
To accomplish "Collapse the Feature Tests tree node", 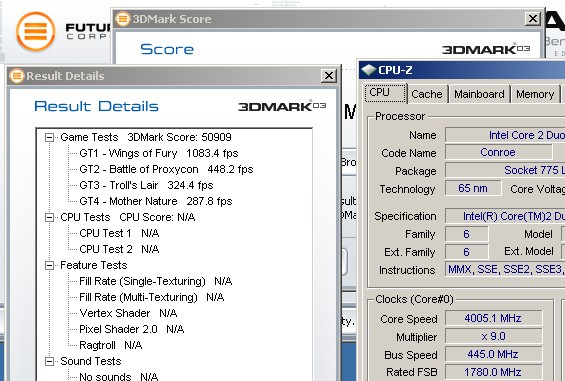I will [x=49, y=266].
